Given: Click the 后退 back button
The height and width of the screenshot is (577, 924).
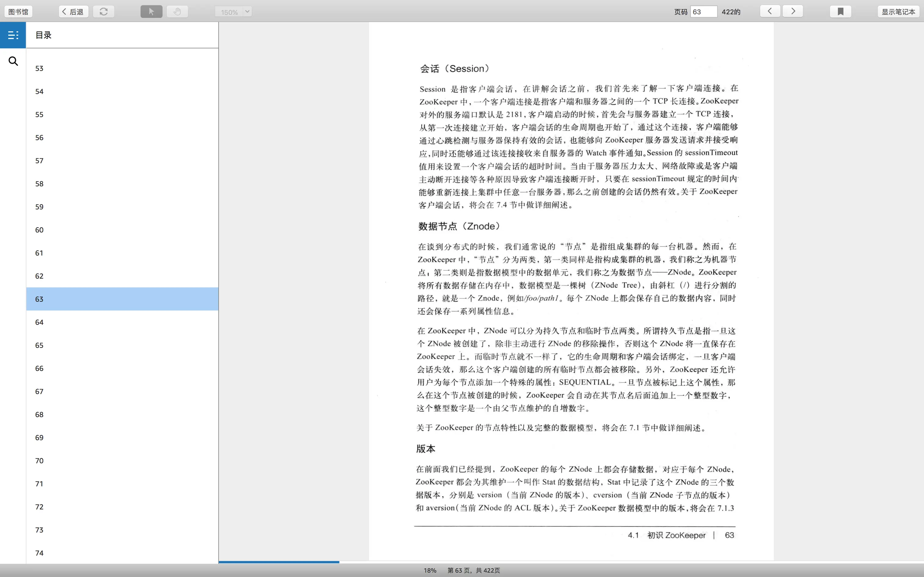Looking at the screenshot, I should pyautogui.click(x=73, y=12).
